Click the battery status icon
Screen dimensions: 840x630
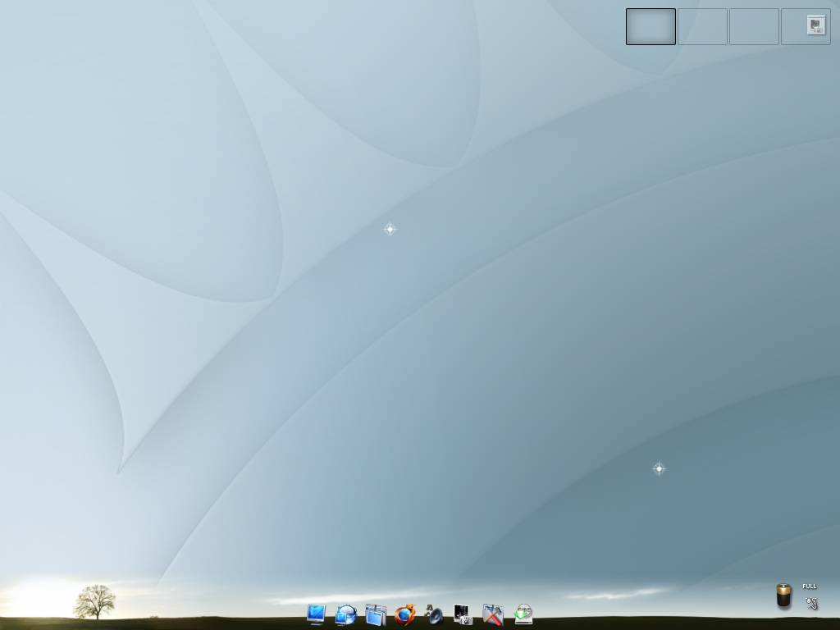tap(783, 596)
